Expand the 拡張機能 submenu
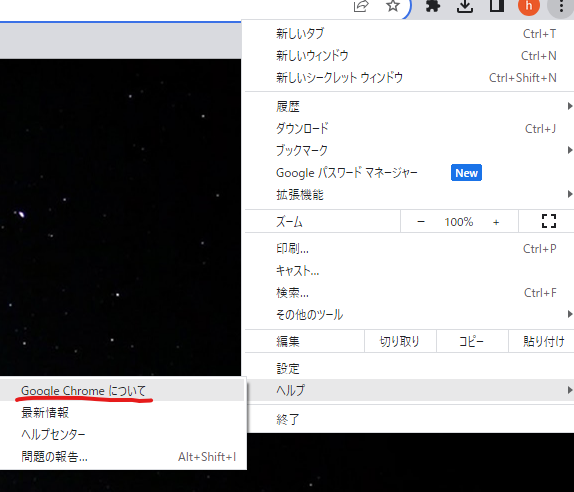This screenshot has width=574, height=492. pyautogui.click(x=409, y=194)
